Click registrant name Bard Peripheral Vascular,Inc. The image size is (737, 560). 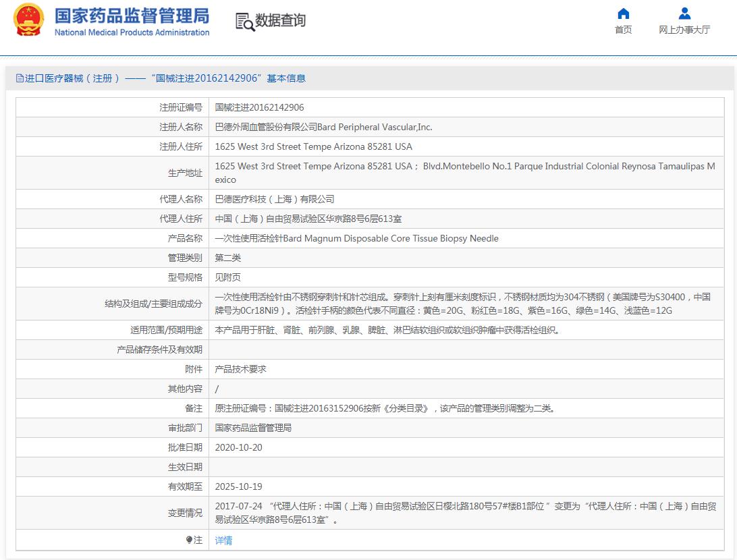tap(375, 128)
